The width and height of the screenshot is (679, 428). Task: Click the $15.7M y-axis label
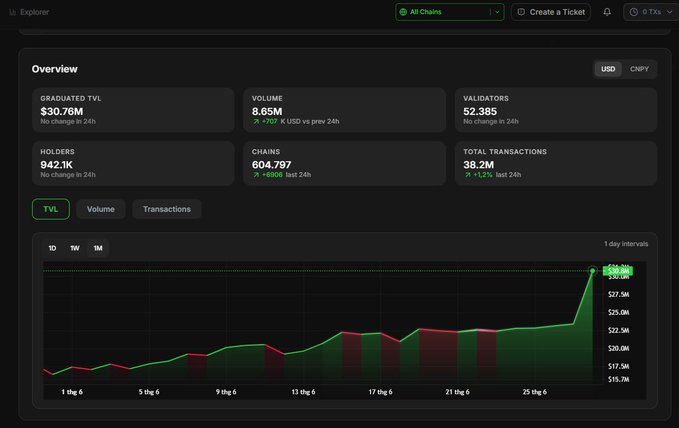[x=618, y=379]
